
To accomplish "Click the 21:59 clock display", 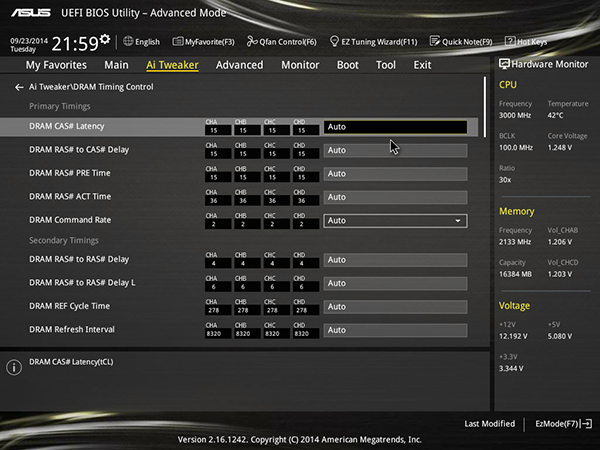I will pos(75,44).
